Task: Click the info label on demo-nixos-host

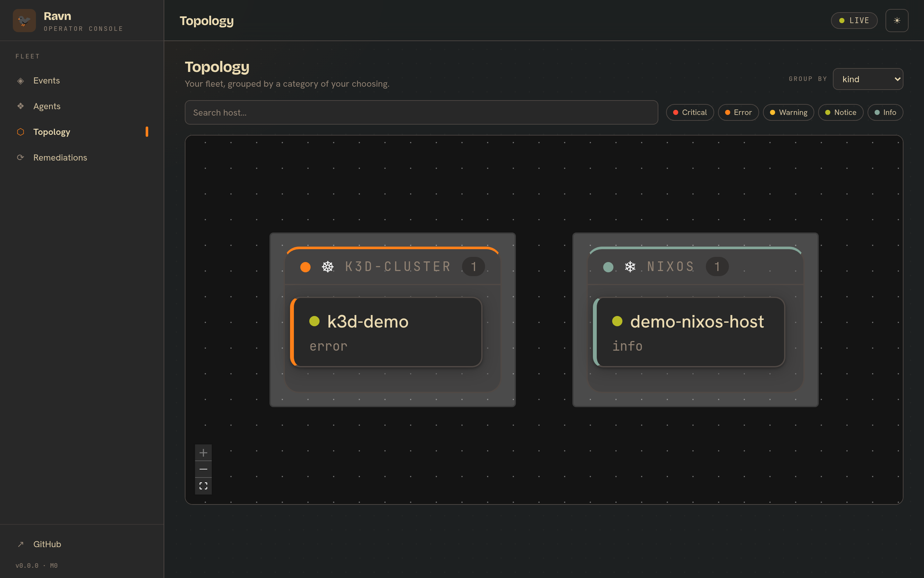Action: click(627, 346)
